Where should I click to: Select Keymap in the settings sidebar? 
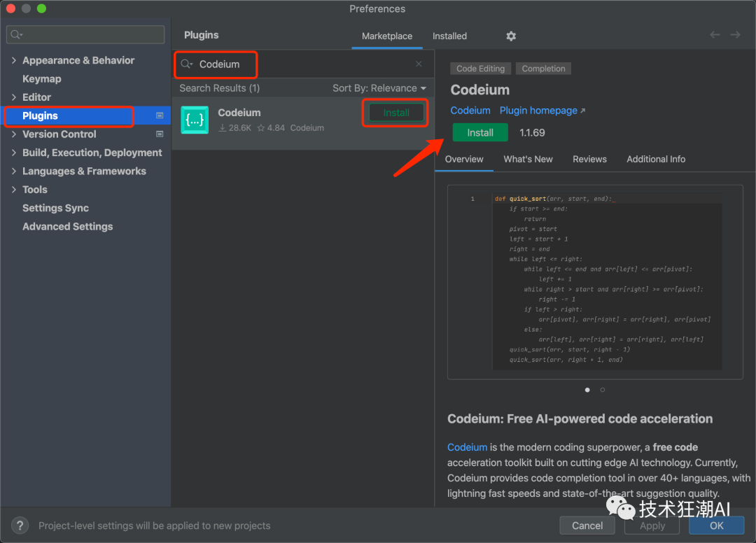(41, 79)
